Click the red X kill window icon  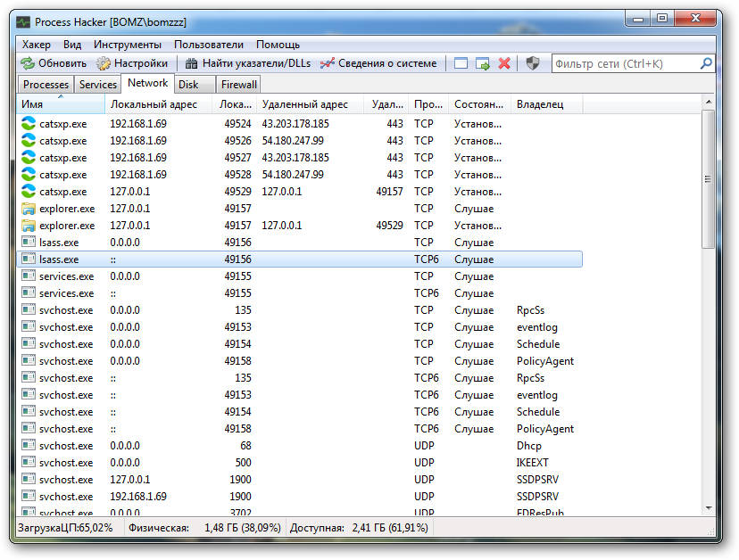(x=504, y=63)
